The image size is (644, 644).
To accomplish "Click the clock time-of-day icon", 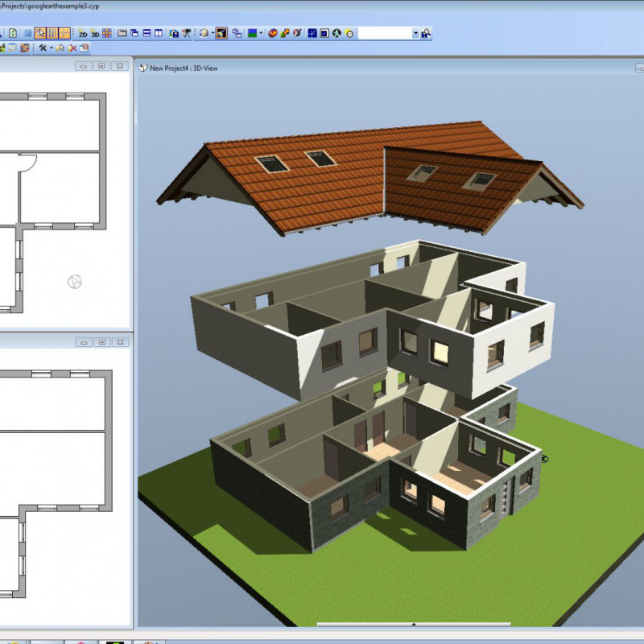I will [x=349, y=34].
